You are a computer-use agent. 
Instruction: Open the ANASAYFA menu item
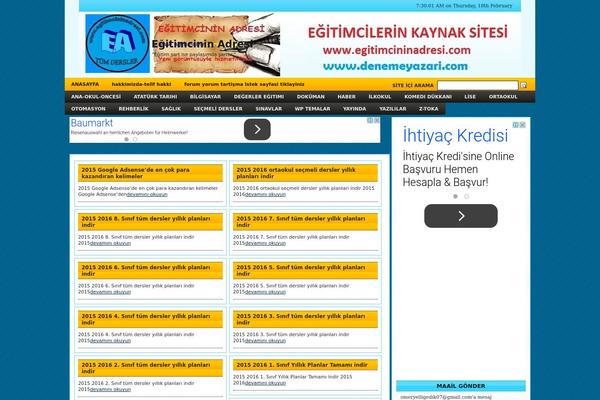pyautogui.click(x=85, y=84)
